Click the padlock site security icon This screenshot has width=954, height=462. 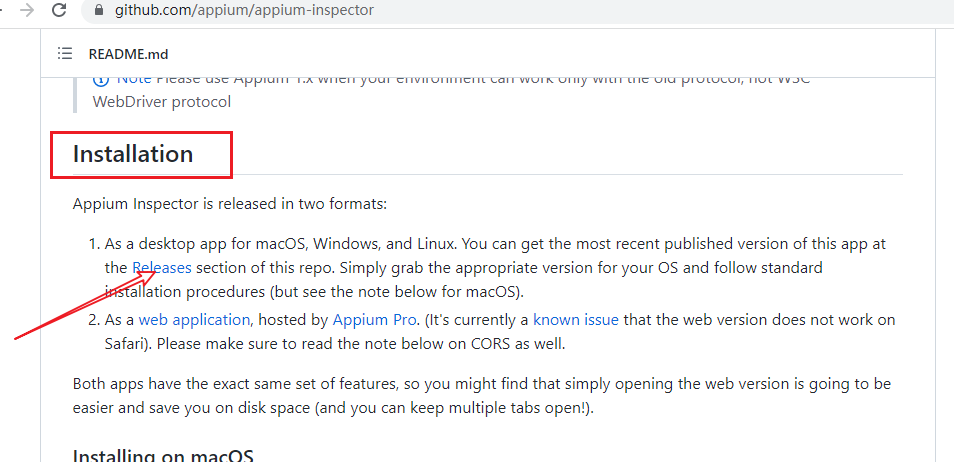97,11
